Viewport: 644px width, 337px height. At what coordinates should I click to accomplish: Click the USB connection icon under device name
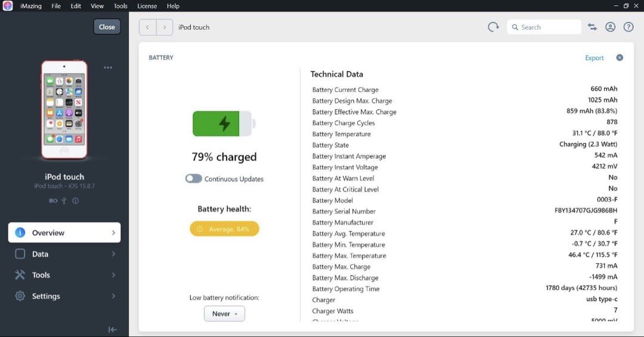(x=64, y=200)
